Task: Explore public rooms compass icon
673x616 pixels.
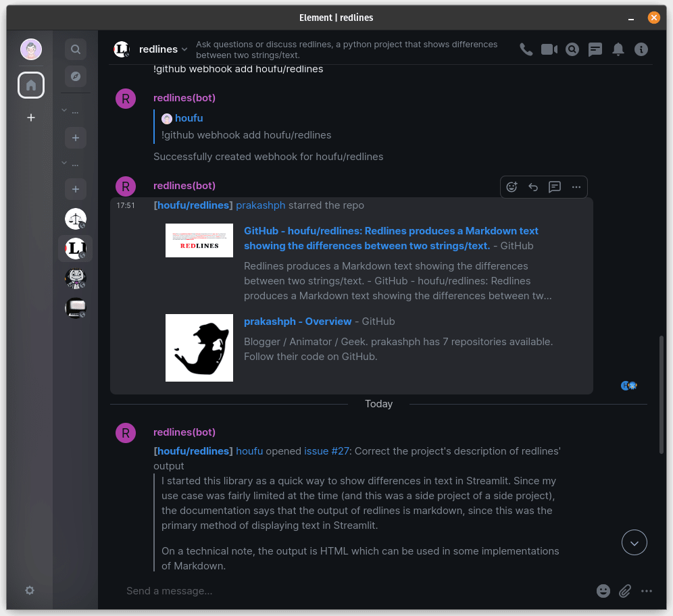Action: coord(76,76)
